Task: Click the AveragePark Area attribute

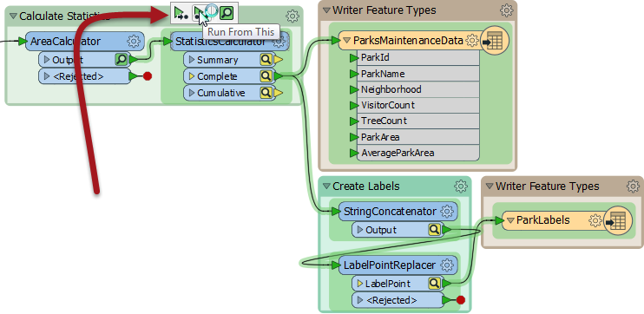Action: pos(418,154)
